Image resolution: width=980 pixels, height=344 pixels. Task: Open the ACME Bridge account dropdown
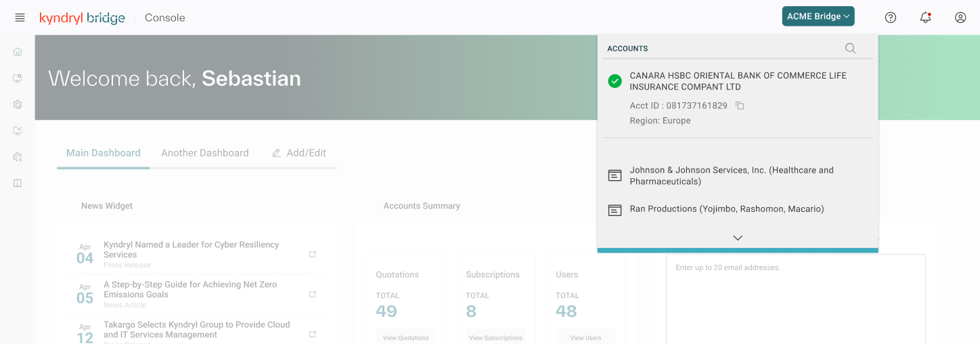pyautogui.click(x=818, y=16)
